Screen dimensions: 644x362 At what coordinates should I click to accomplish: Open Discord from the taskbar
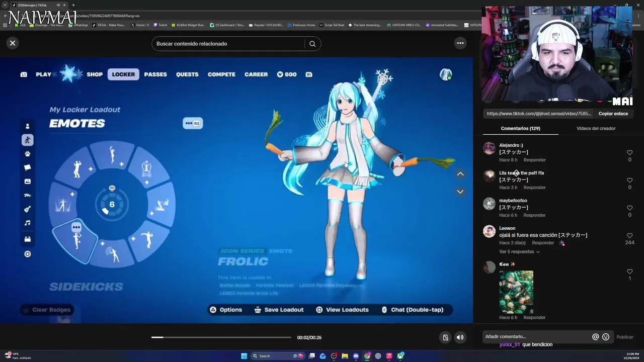pos(356,356)
